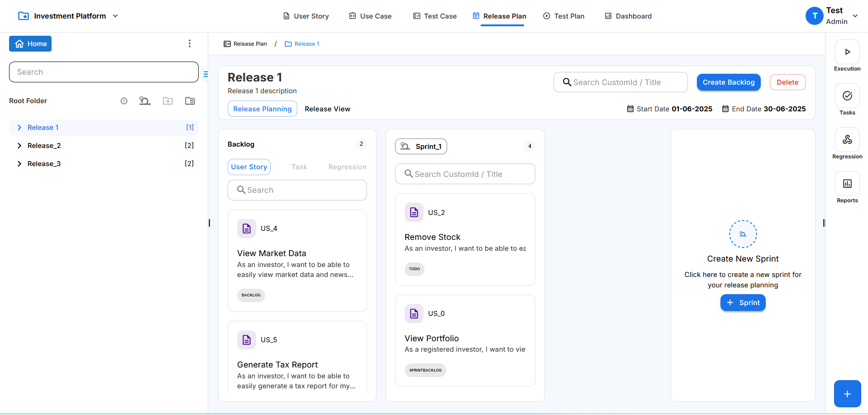Follow the Release Plan breadcrumb link

pyautogui.click(x=250, y=44)
